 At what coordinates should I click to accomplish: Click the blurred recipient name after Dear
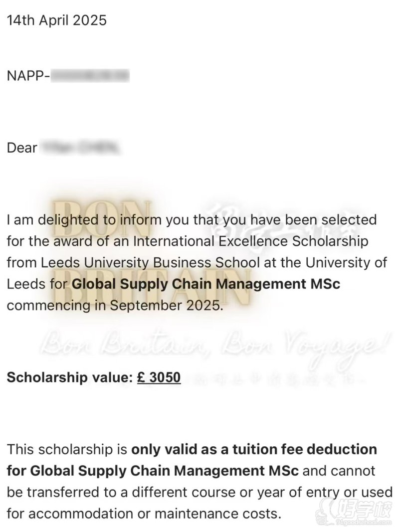click(x=81, y=148)
